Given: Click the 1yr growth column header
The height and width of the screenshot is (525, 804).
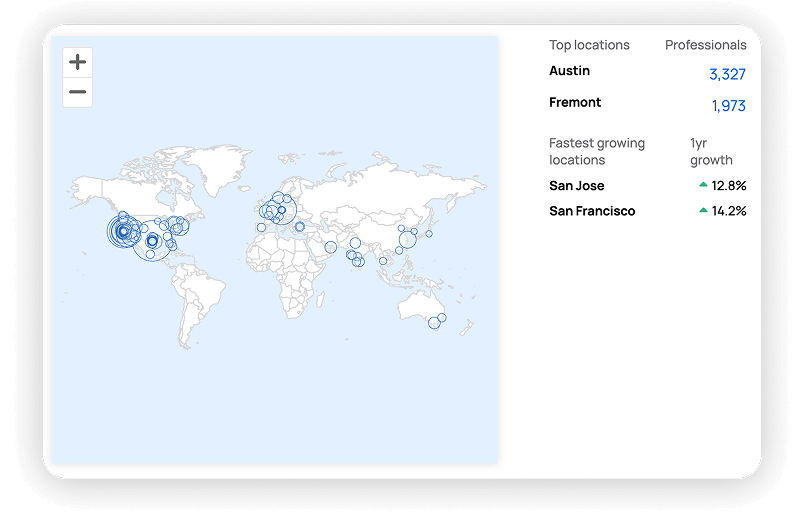Looking at the screenshot, I should coord(710,152).
